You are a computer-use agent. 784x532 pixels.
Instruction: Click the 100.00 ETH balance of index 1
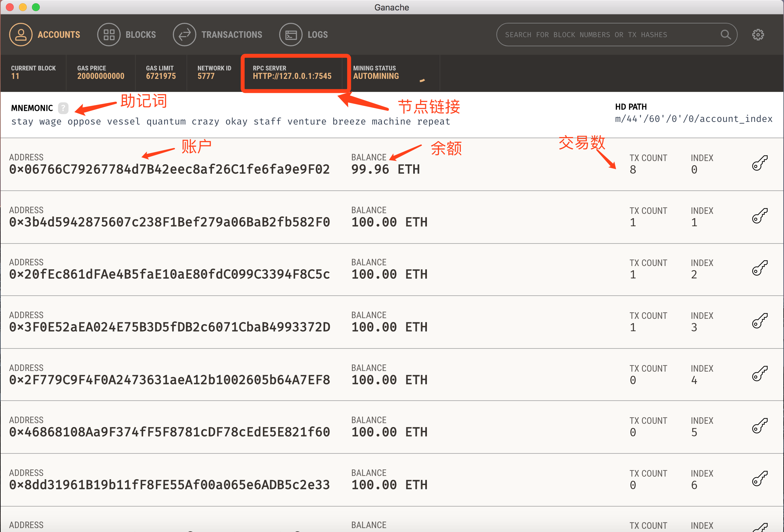click(x=389, y=222)
